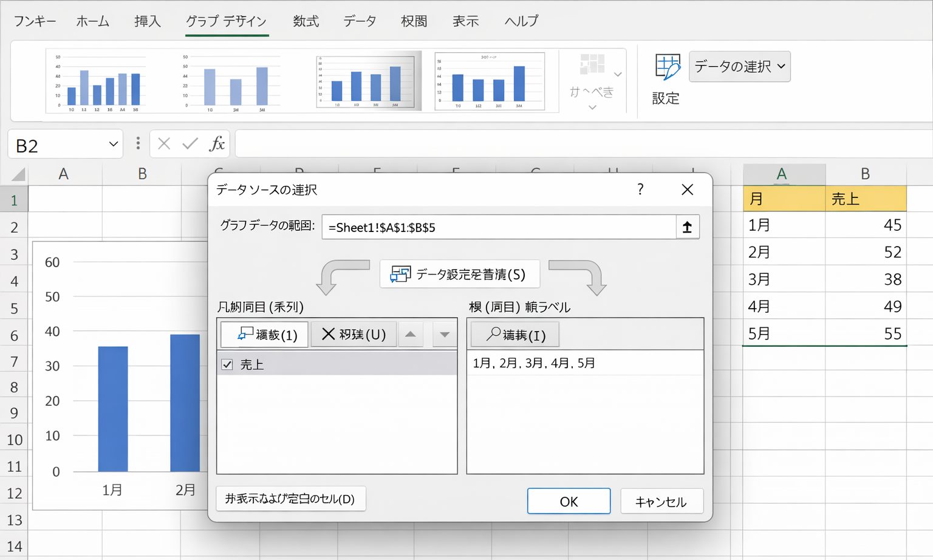Expand the chart styles gallery
The height and width of the screenshot is (560, 933).
click(x=618, y=75)
